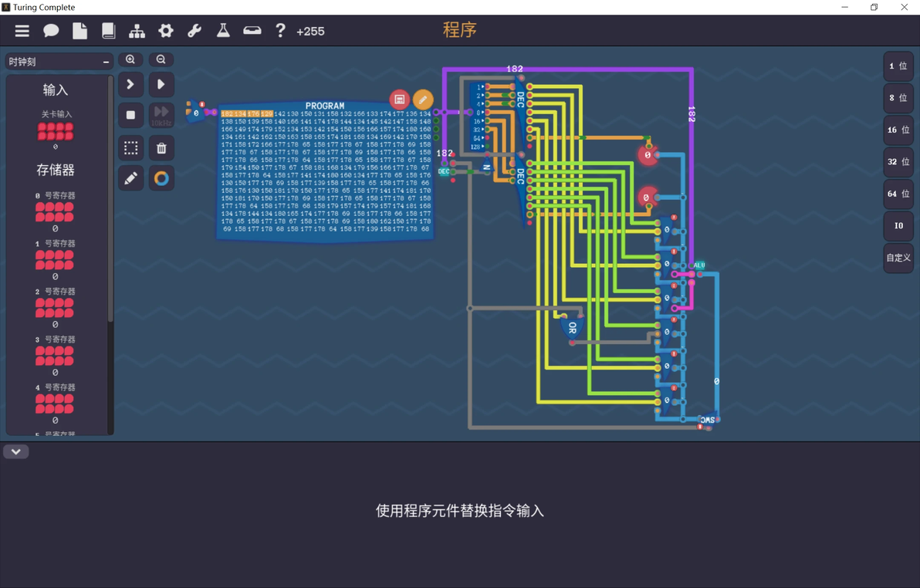Click the question mark help icon

click(x=280, y=31)
